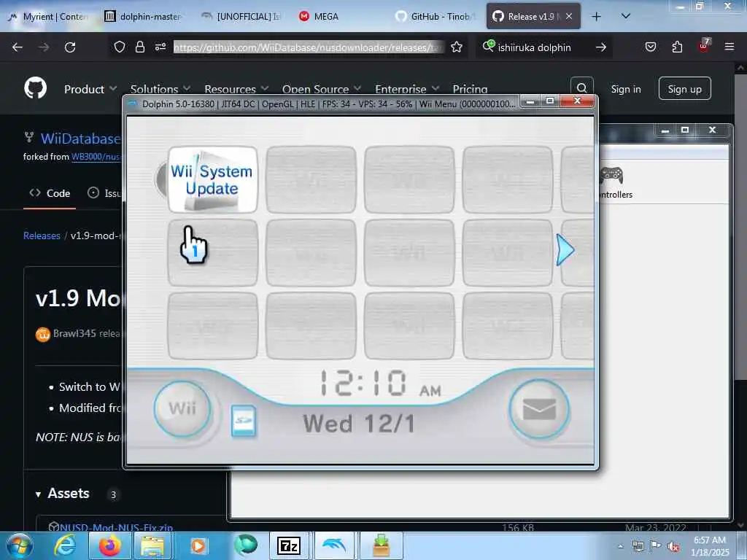Switch to GitHub - Tinob tab

435,17
